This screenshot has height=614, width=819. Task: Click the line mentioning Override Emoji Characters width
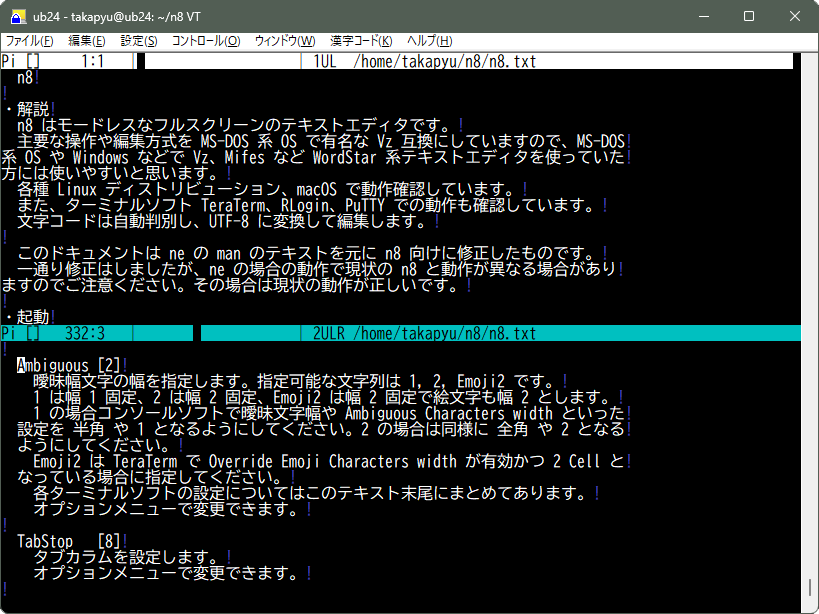[332, 462]
